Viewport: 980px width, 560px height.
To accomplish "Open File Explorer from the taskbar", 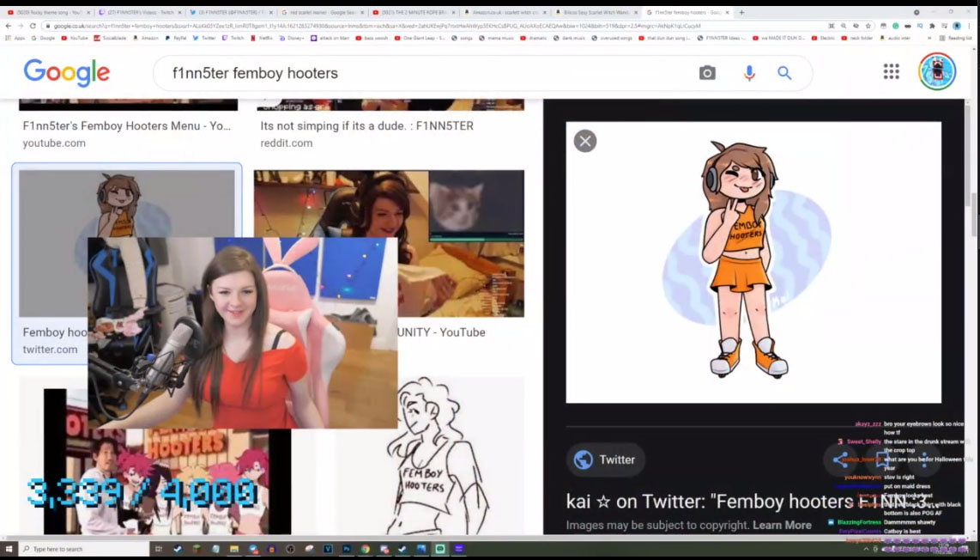I will (x=233, y=549).
